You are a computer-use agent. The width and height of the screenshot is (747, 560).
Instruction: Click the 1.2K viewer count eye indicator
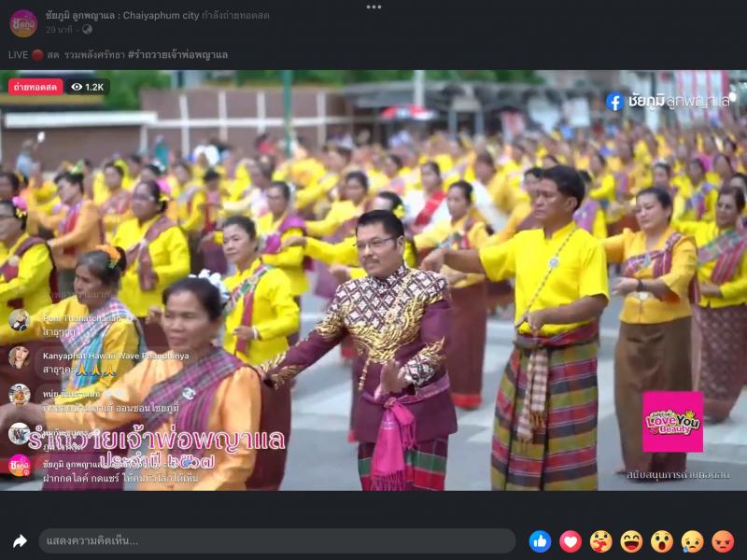coord(88,87)
